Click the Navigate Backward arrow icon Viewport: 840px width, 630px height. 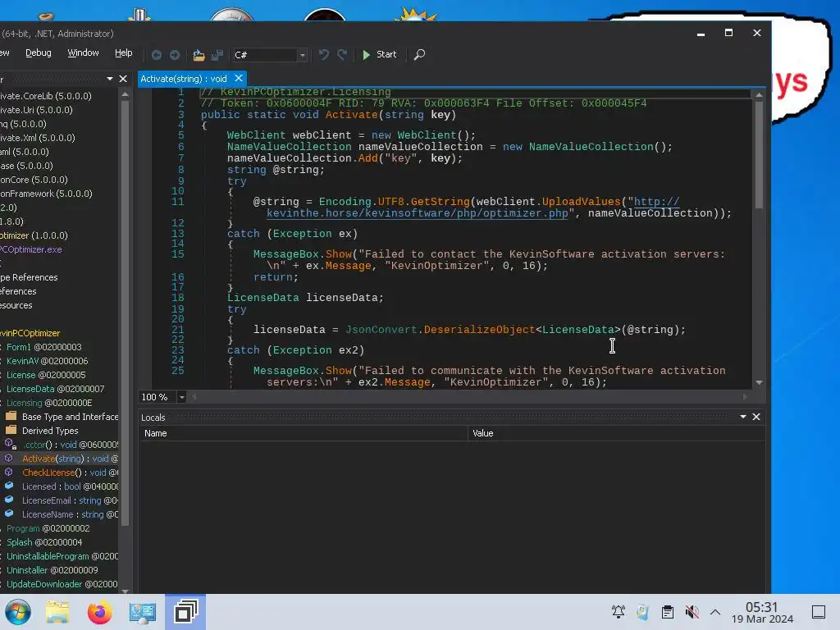point(157,55)
